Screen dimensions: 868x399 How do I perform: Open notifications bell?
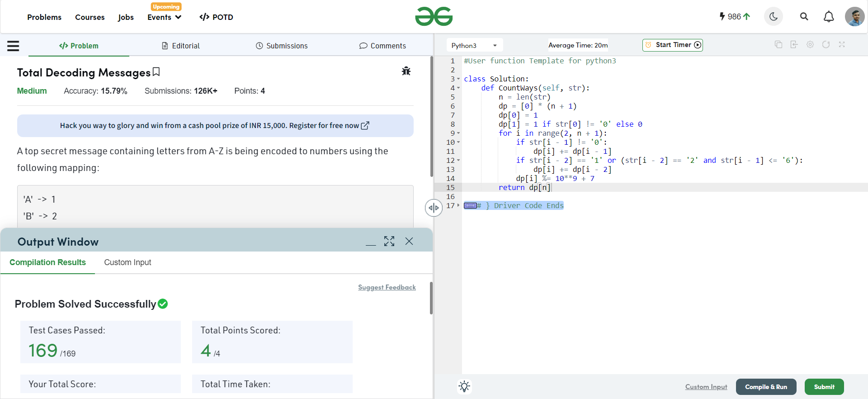[829, 17]
